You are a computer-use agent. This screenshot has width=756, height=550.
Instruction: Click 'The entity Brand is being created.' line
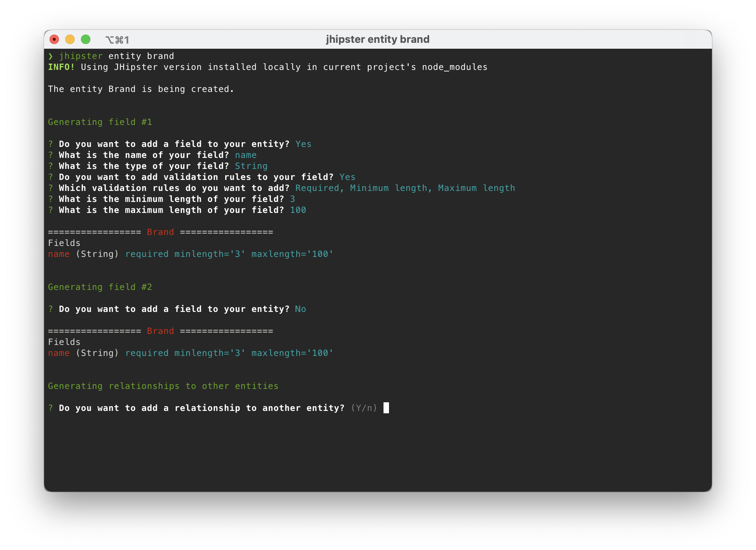(x=141, y=89)
